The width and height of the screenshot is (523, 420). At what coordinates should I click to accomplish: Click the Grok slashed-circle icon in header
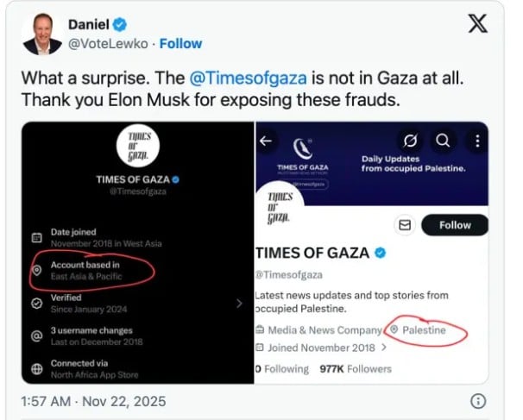coord(411,140)
